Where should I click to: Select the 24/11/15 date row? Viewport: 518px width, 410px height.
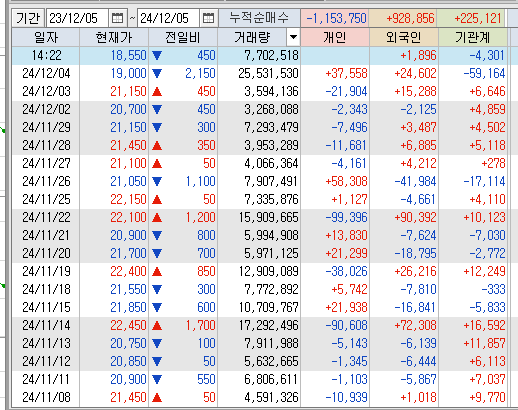[x=46, y=307]
